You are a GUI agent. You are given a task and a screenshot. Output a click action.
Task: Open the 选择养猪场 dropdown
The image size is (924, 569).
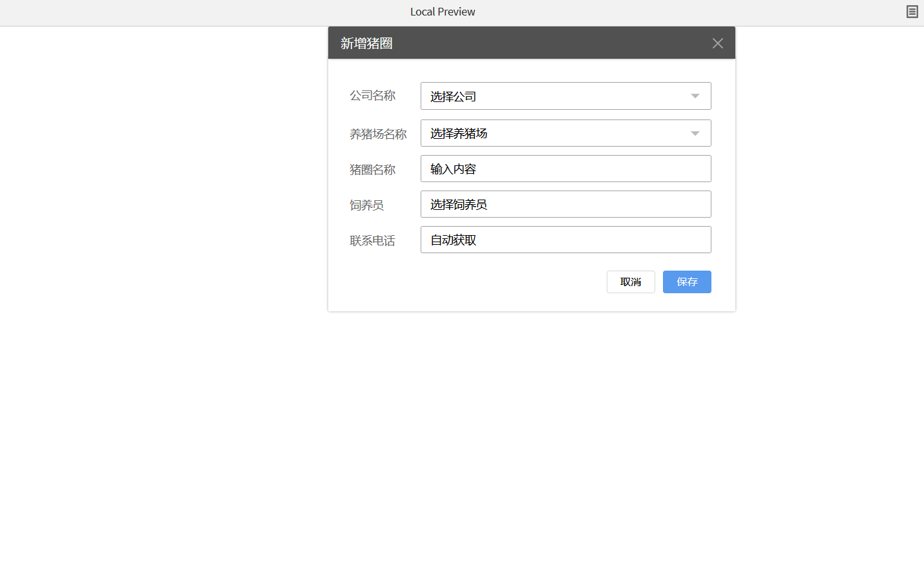click(565, 133)
